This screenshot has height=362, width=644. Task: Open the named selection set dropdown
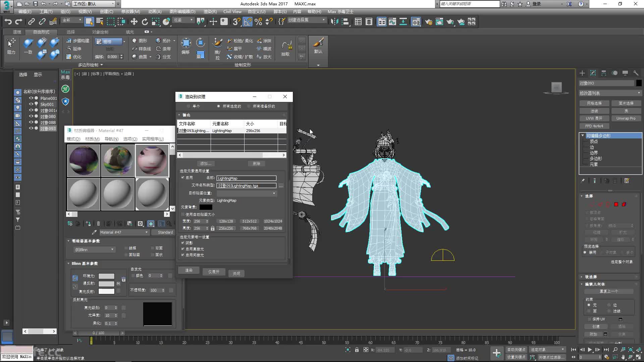click(x=307, y=20)
